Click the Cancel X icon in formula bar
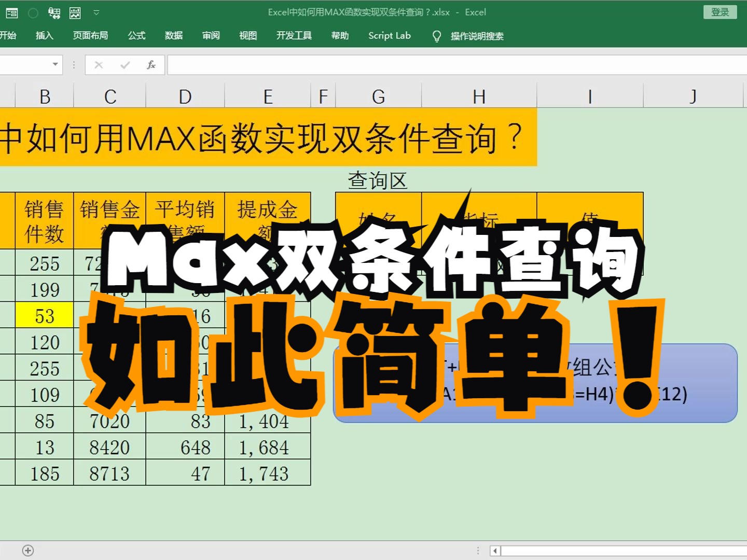The image size is (747, 560). point(99,65)
